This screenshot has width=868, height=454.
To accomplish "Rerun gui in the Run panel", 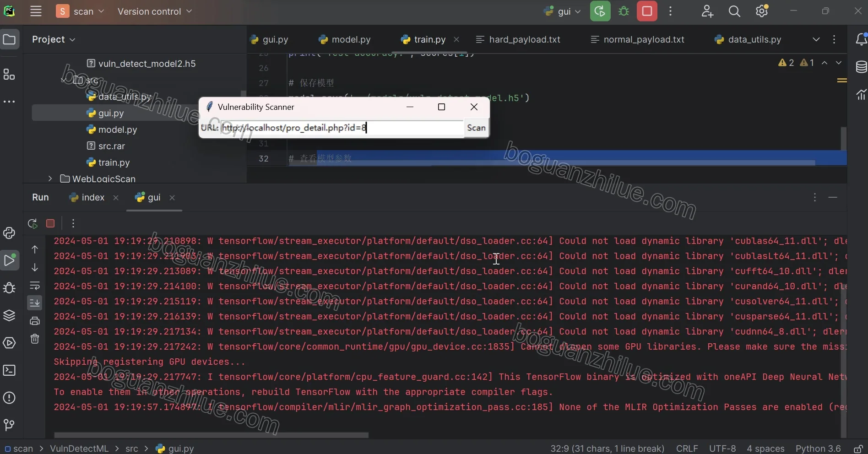I will (x=33, y=223).
